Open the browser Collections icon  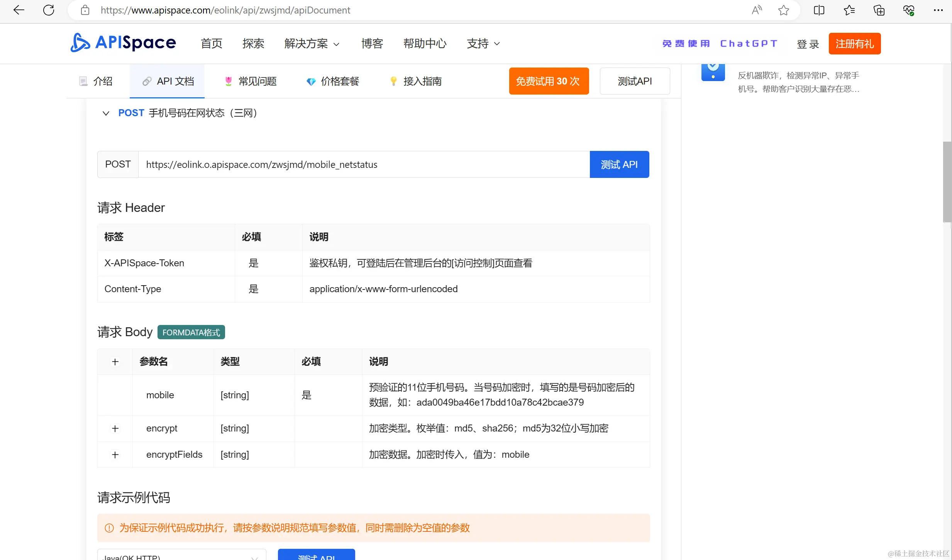[x=879, y=10]
